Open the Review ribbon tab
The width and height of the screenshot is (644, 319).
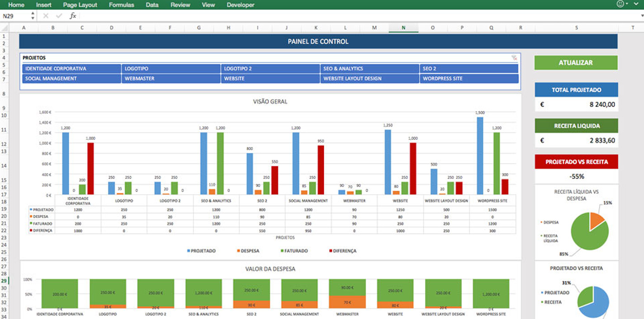pos(180,5)
